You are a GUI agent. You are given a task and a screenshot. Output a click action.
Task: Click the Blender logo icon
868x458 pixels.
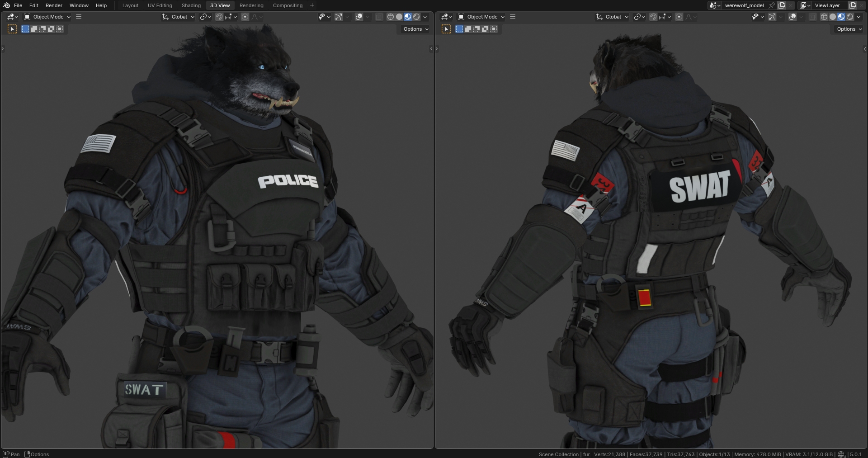pos(6,5)
